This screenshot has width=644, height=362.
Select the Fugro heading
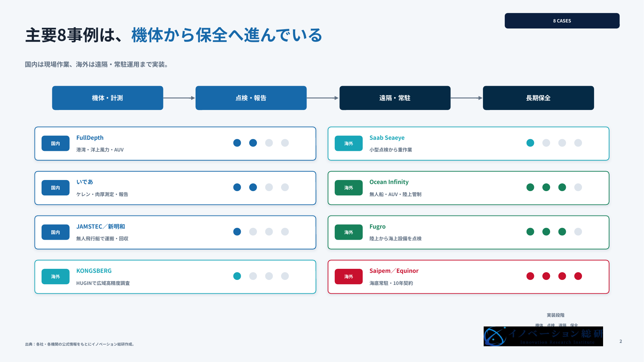coord(377,227)
